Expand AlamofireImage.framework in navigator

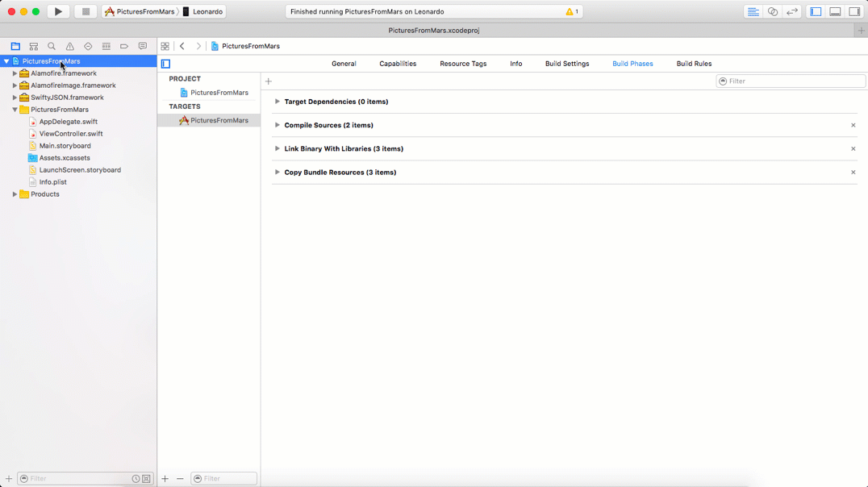pos(15,85)
